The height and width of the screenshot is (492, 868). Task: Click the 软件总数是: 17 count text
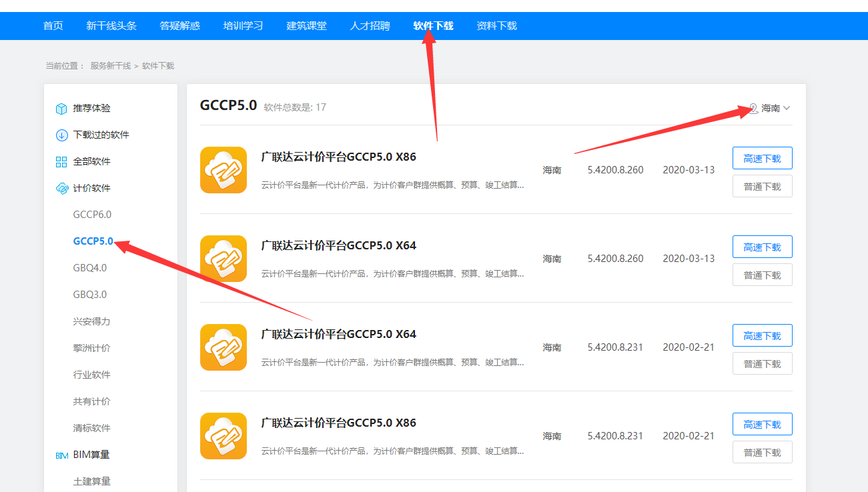[x=295, y=107]
